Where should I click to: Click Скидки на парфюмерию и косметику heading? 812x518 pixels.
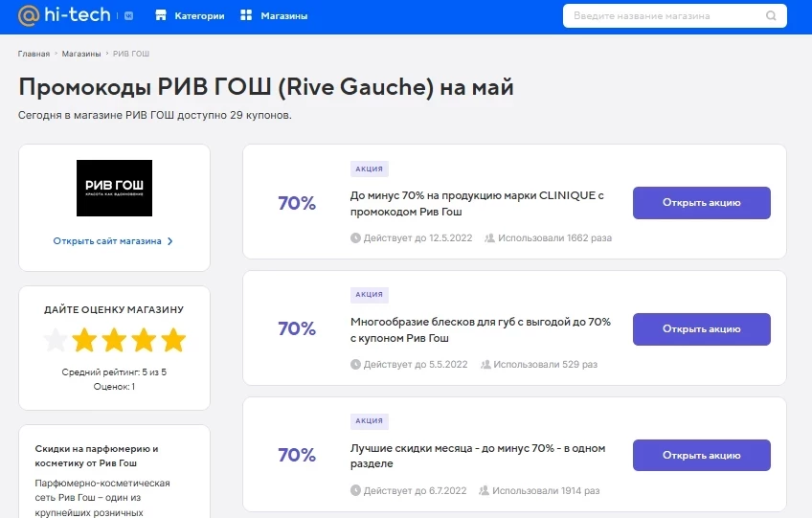click(97, 456)
